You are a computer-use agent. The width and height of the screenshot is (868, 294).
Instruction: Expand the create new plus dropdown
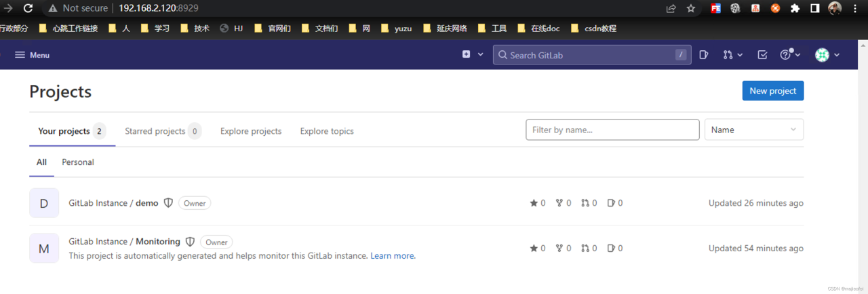[473, 54]
